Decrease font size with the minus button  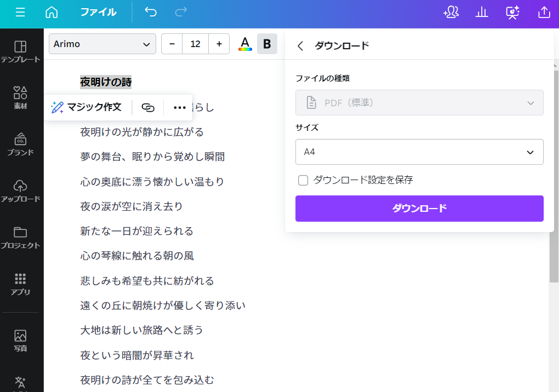point(172,44)
